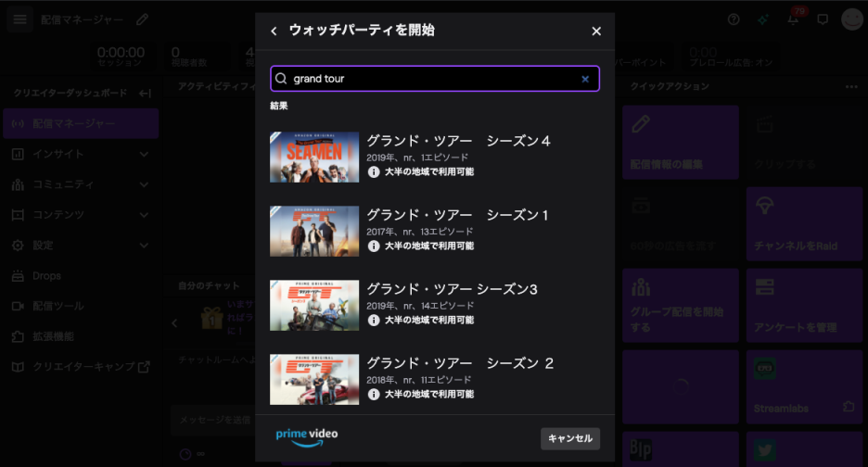Screen dimensions: 868x467
Task: Click 60秒の広告を流す quick action tile
Action: pyautogui.click(x=681, y=224)
